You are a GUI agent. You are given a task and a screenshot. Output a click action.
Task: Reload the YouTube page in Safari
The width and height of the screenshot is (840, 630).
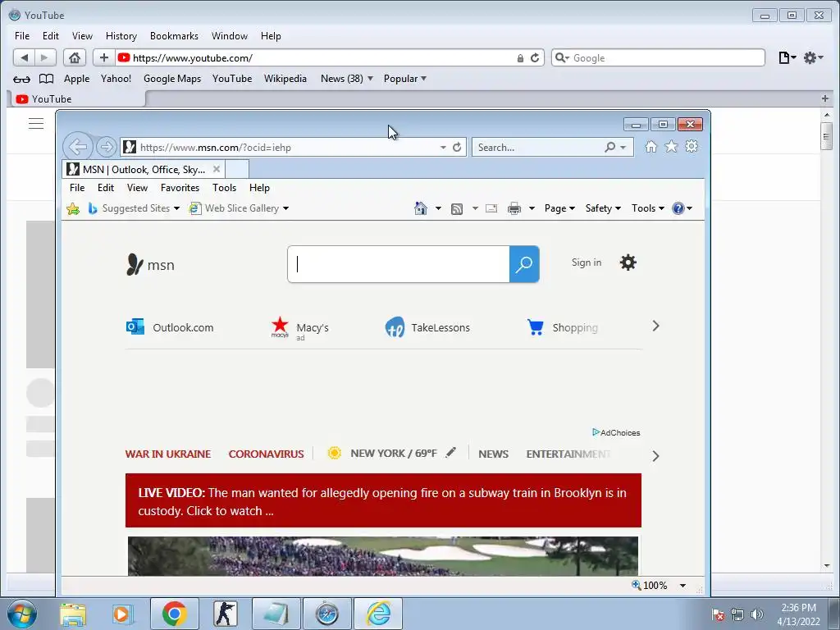[535, 58]
